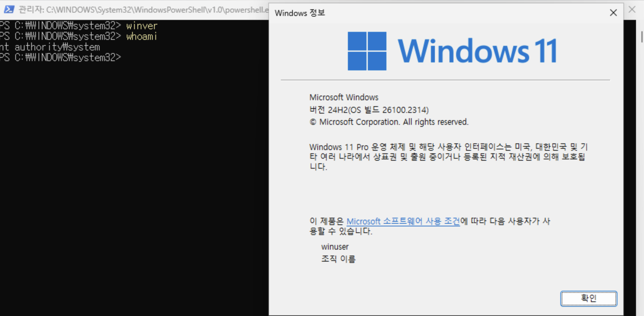Screen dimensions: 644x316
Task: Close the Windows 정보 dialog
Action: coord(613,13)
